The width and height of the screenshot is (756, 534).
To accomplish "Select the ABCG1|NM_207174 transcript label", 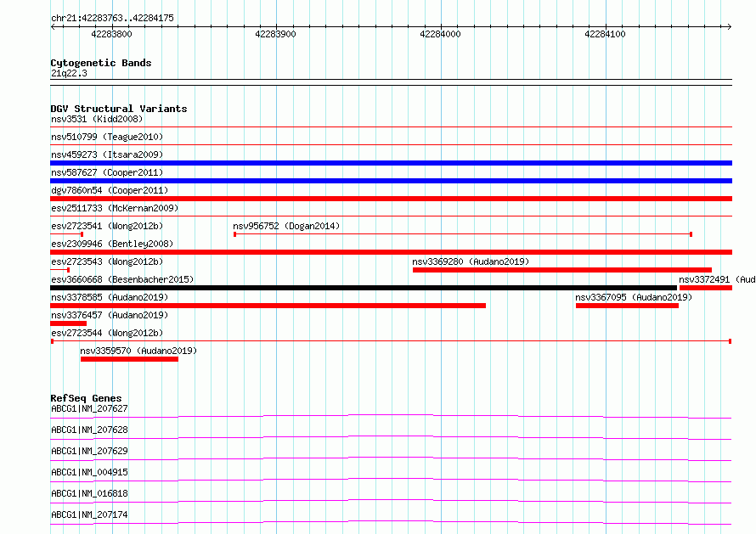I will pyautogui.click(x=89, y=514).
